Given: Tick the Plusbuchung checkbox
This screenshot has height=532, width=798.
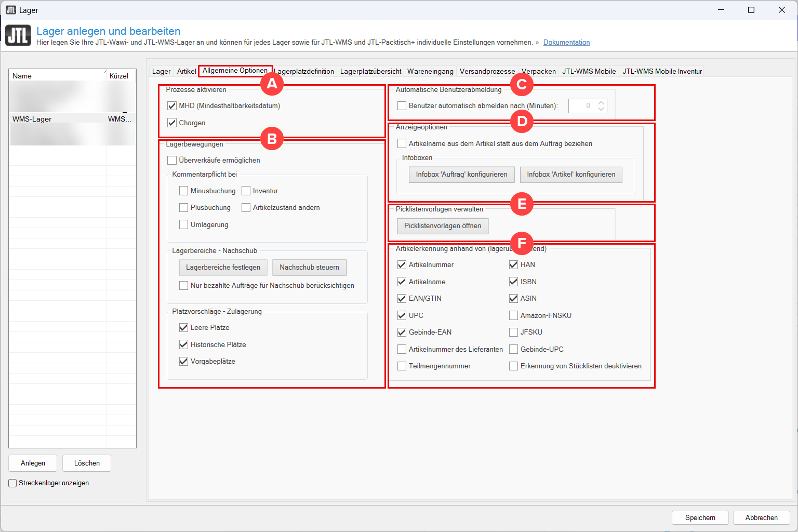Looking at the screenshot, I should pyautogui.click(x=183, y=208).
